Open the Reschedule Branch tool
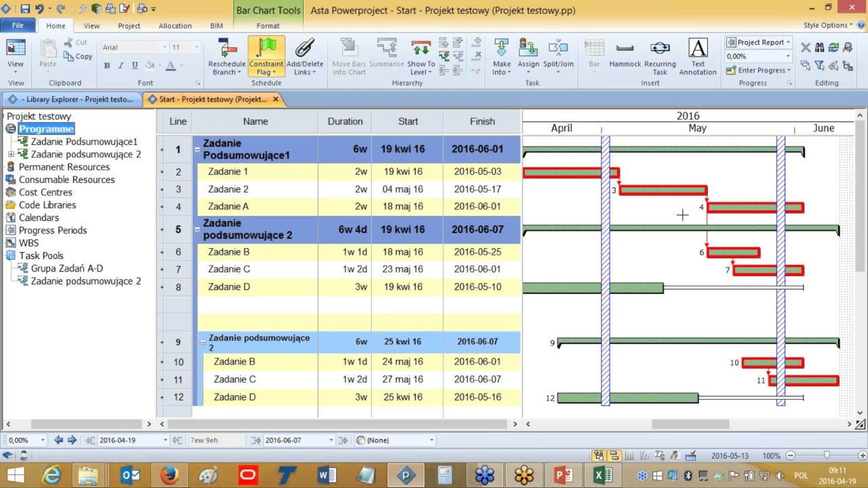Image resolution: width=868 pixels, height=488 pixels. tap(226, 57)
